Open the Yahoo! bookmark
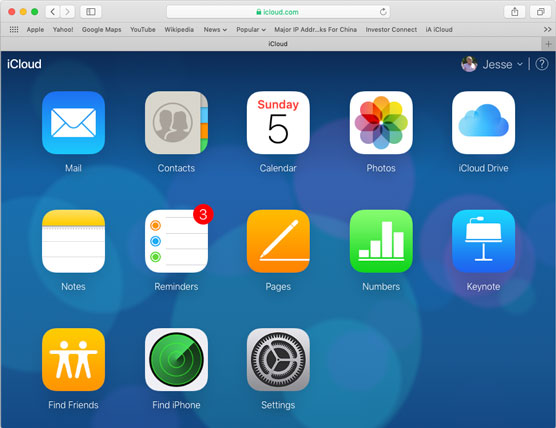Screen dimensions: 556x428 (63, 29)
